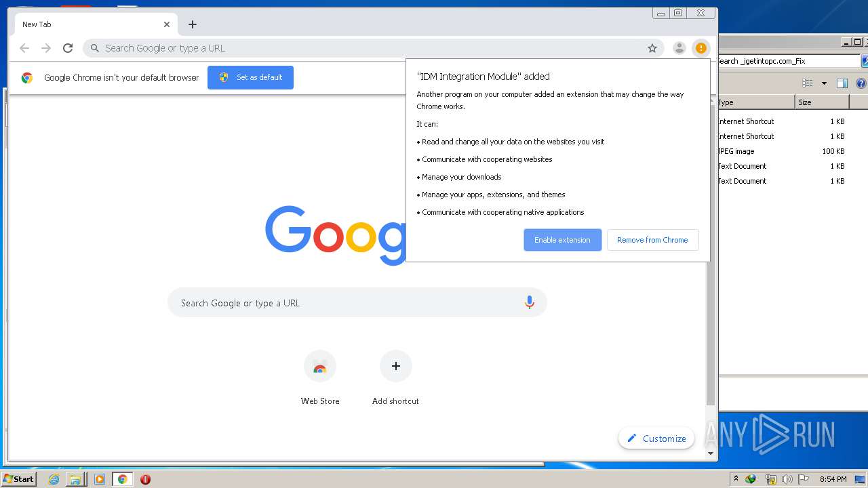Click Remove from Chrome button
868x488 pixels.
click(x=652, y=240)
